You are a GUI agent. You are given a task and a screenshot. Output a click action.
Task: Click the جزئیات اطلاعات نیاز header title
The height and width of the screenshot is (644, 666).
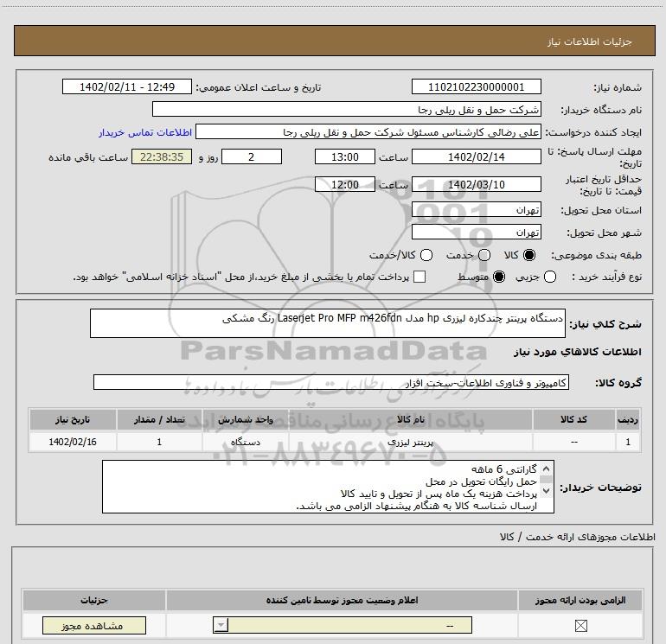[x=590, y=41]
